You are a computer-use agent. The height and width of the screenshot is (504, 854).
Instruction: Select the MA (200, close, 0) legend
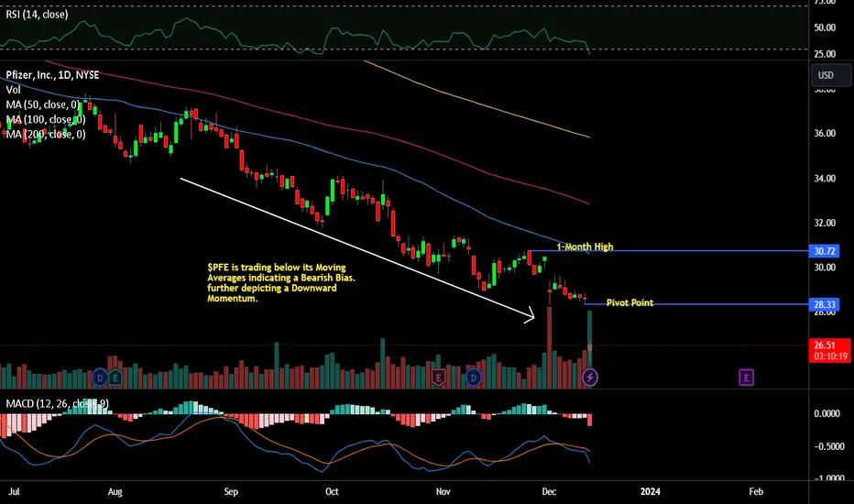pyautogui.click(x=46, y=134)
